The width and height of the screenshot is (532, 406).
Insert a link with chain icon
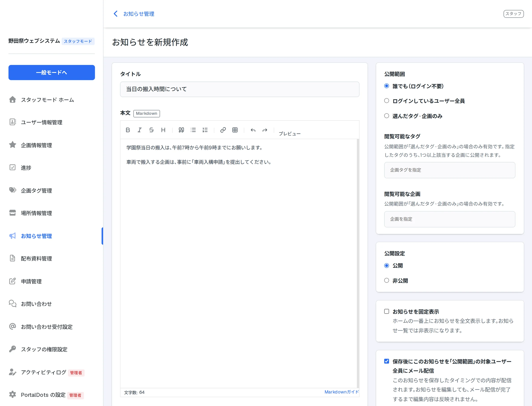[x=223, y=130]
